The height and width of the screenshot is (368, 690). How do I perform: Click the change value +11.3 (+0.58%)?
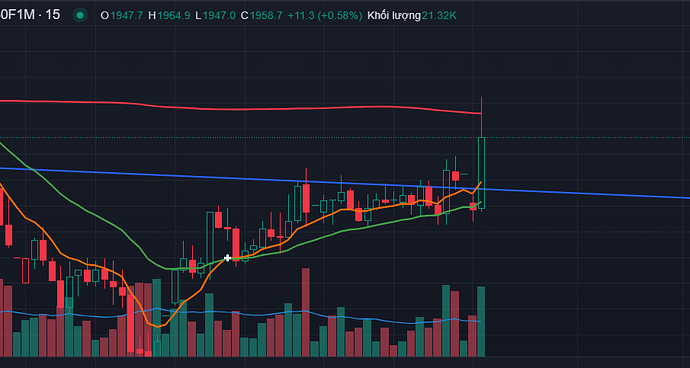point(325,16)
